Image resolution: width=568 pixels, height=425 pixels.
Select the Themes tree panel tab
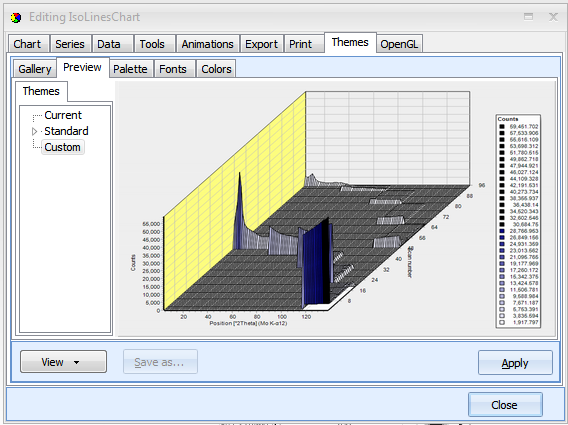tap(41, 91)
